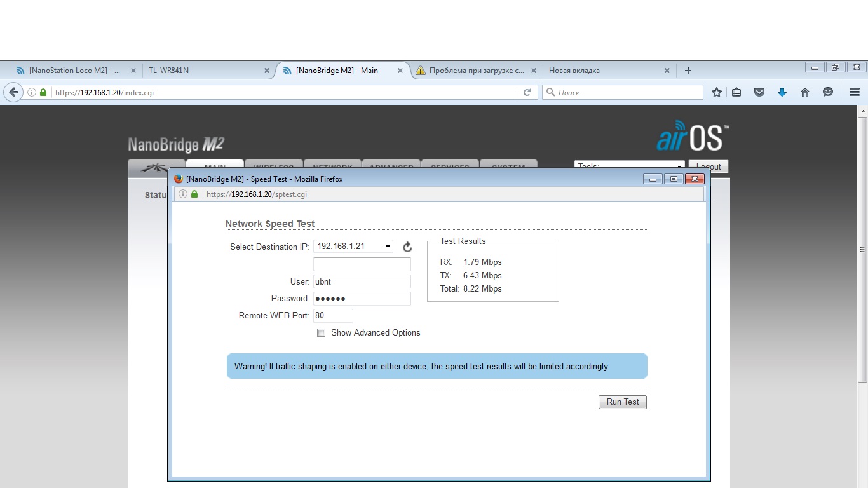Screen dimensions: 868x488
Task: Click the RX value 1.79 Mbps
Action: [482, 262]
